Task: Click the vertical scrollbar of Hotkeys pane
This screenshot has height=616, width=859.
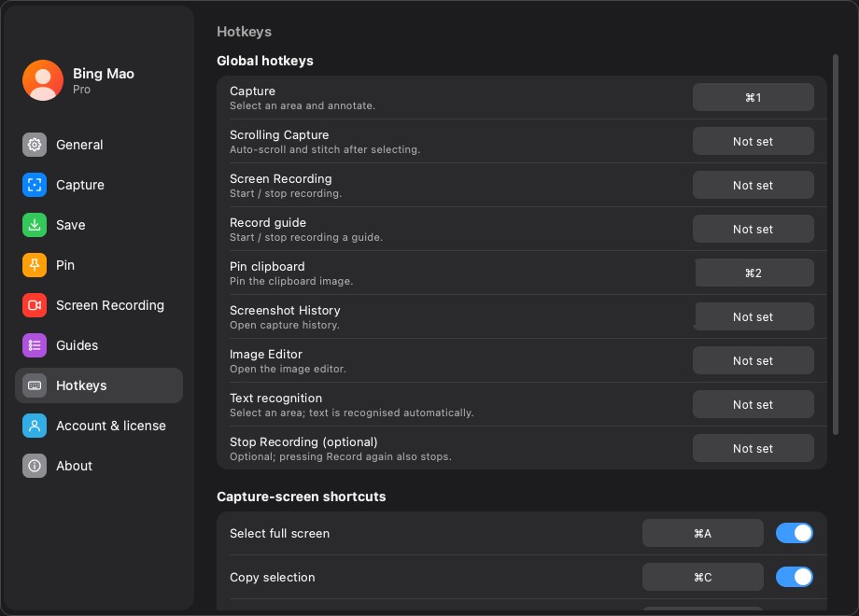Action: (x=836, y=245)
